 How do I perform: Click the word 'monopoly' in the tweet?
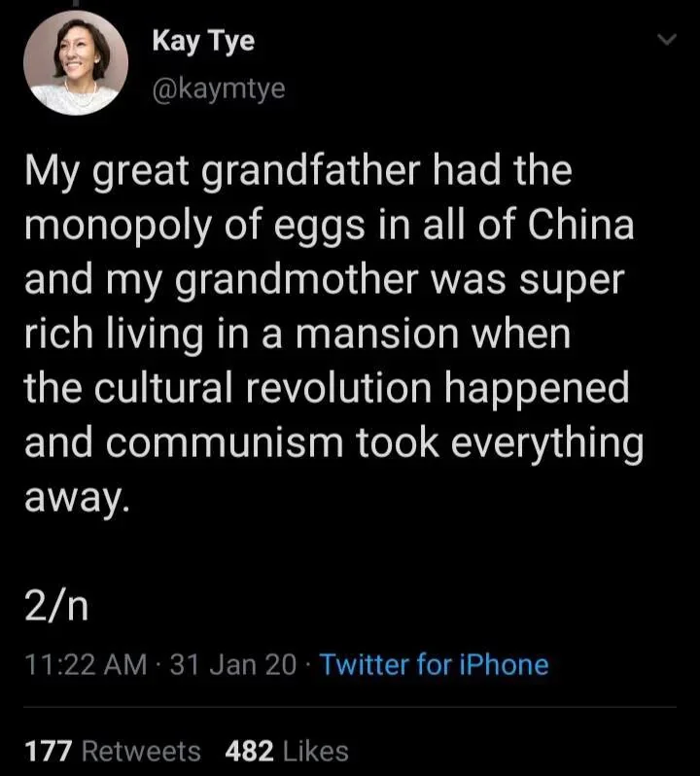click(x=118, y=227)
